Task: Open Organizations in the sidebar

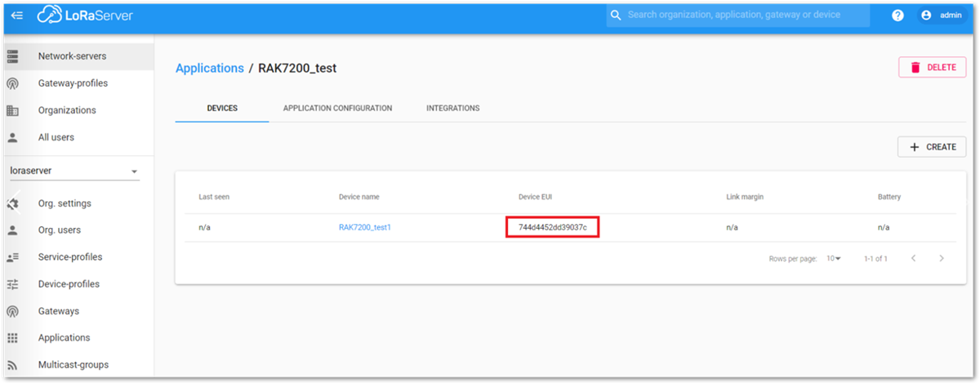Action: click(78, 110)
